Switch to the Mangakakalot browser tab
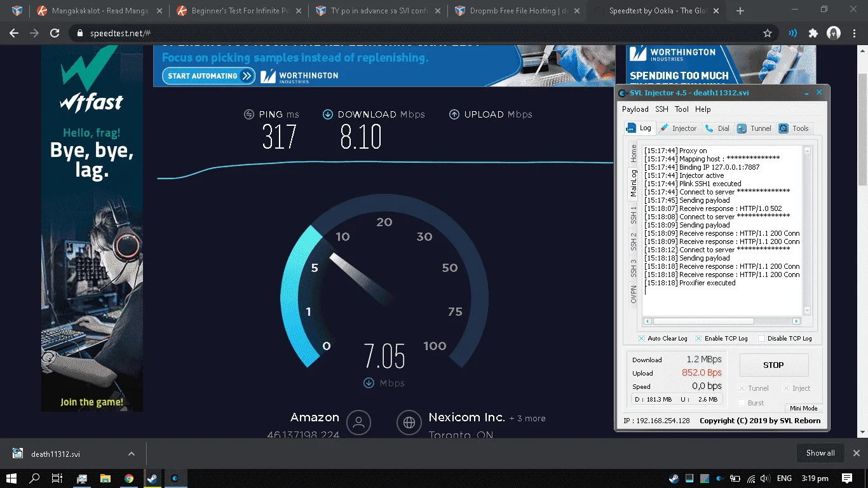Image resolution: width=868 pixels, height=488 pixels. [99, 11]
